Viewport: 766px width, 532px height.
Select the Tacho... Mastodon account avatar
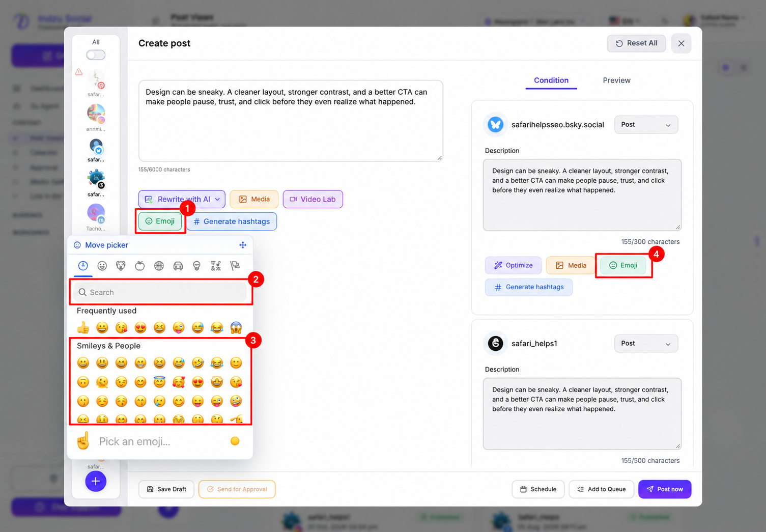[96, 213]
